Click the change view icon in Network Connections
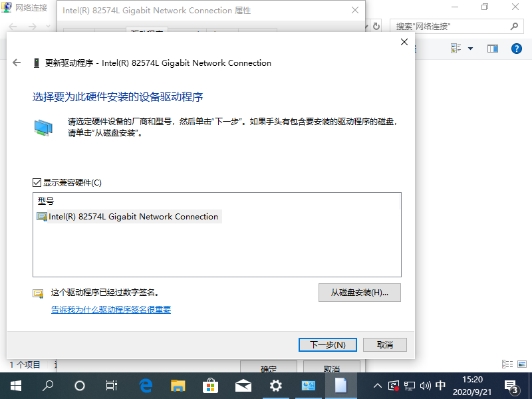Image resolution: width=532 pixels, height=399 pixels. (x=456, y=49)
